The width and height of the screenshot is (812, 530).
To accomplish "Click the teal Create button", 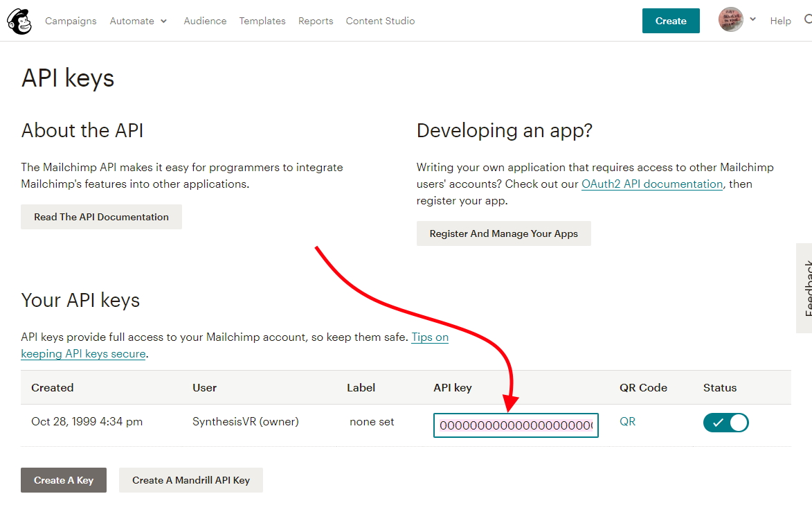I will (x=671, y=21).
